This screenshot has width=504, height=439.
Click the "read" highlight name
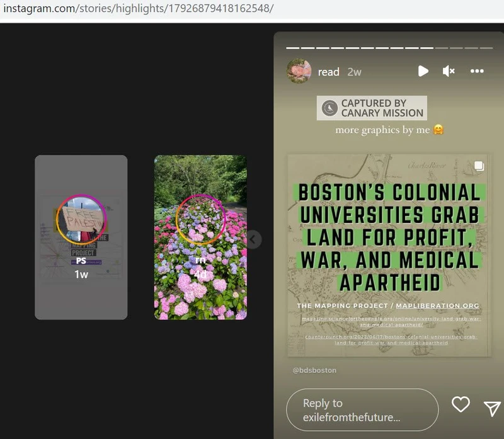pyautogui.click(x=328, y=72)
